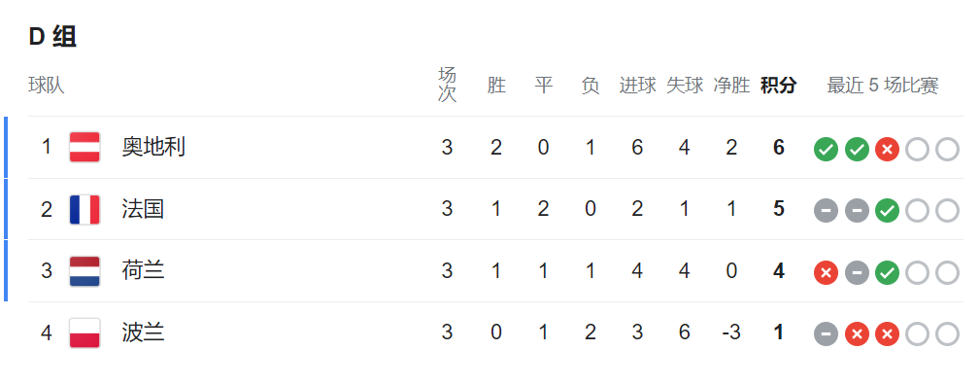Open the 奥地利 team link
The height and width of the screenshot is (385, 980).
(x=153, y=148)
